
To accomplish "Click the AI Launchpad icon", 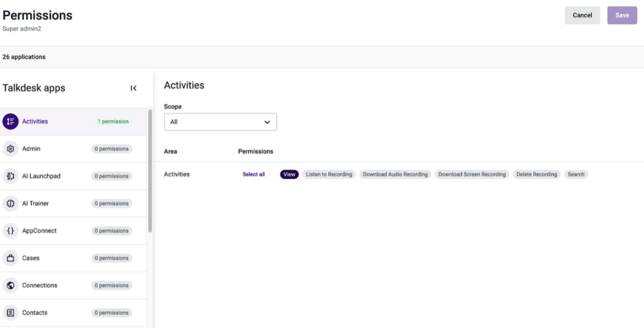I will (x=10, y=176).
